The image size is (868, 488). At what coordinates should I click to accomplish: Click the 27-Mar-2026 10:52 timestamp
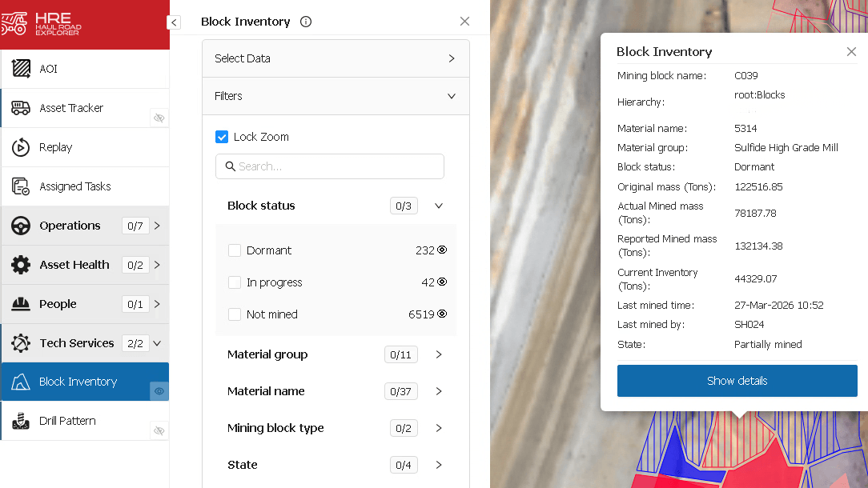tap(779, 306)
